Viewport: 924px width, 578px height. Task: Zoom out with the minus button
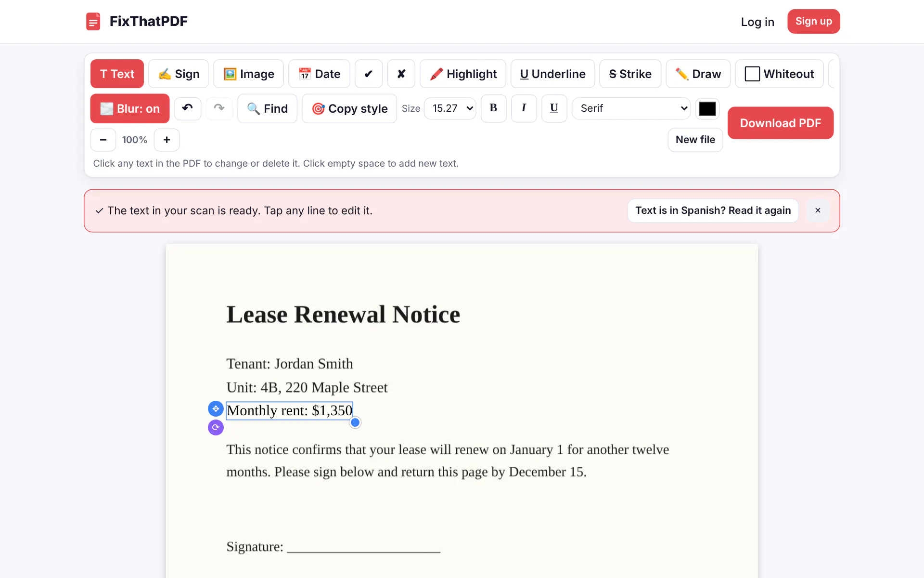point(103,140)
